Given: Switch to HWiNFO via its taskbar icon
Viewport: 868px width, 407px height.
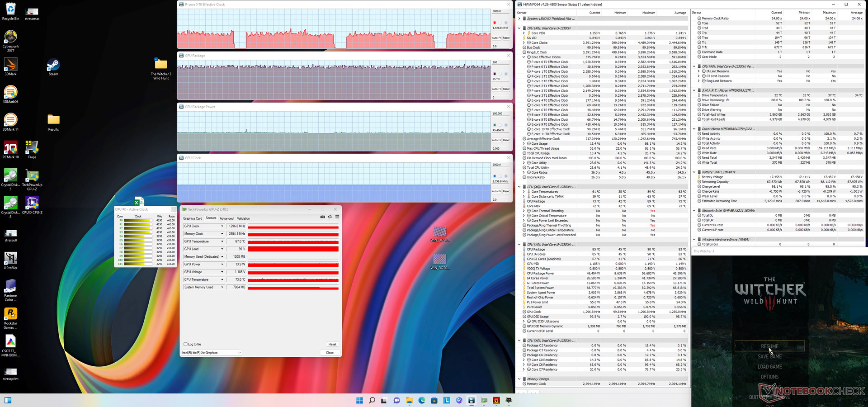Looking at the screenshot, I should point(472,400).
